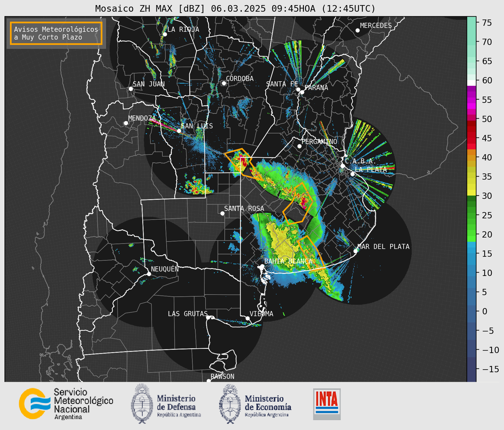Image resolution: width=504 pixels, height=430 pixels.
Task: Select the MENDOZA city marker
Action: click(126, 123)
